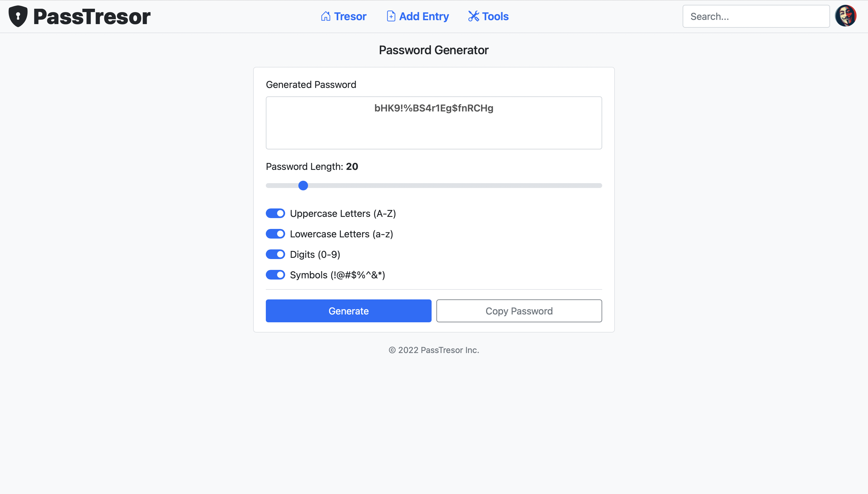Screen dimensions: 868x494
Task: Drag the Password Length slider
Action: [x=303, y=185]
